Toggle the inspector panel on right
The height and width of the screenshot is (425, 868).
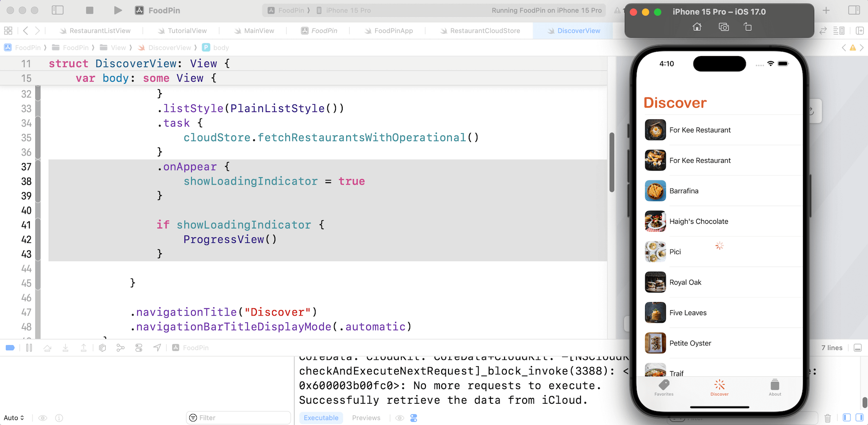point(854,10)
